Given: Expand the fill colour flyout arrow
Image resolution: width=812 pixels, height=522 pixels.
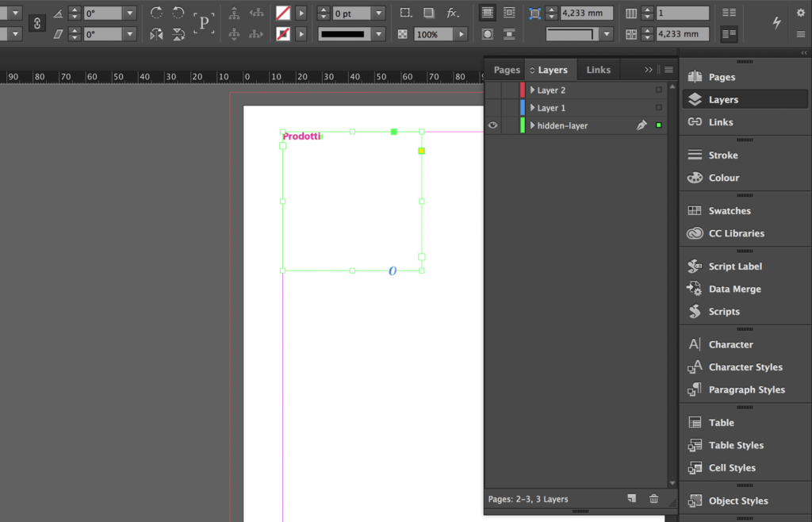Looking at the screenshot, I should click(x=301, y=13).
